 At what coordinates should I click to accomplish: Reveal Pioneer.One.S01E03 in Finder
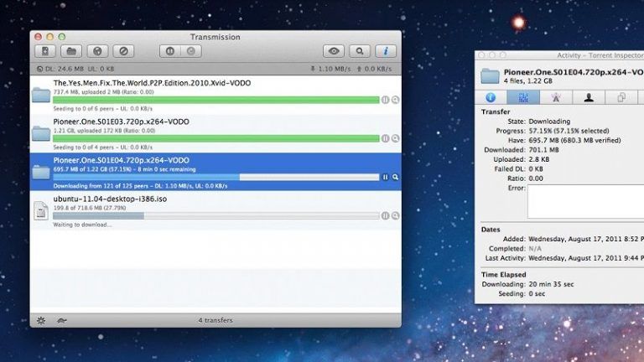[x=395, y=138]
